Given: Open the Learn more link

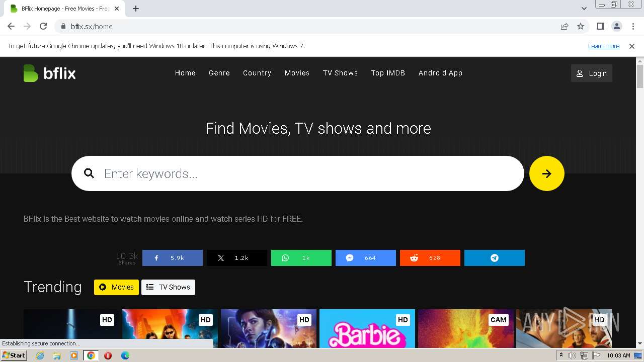Looking at the screenshot, I should (x=604, y=46).
